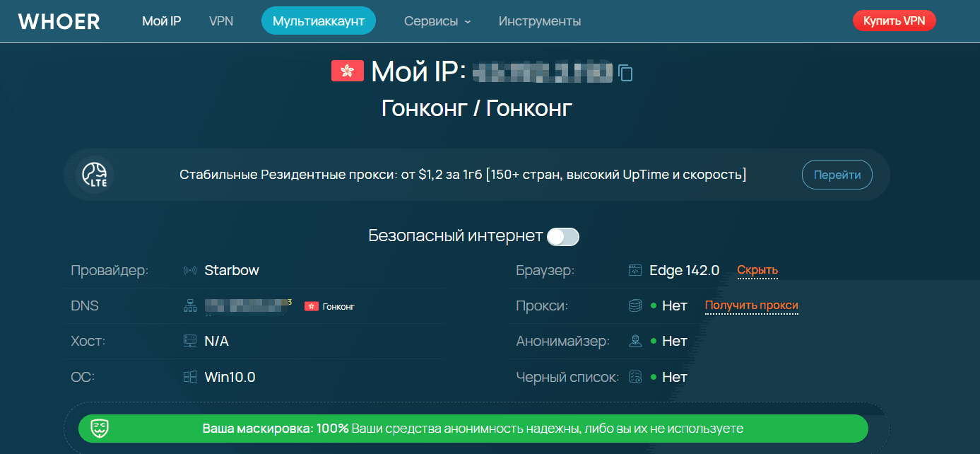This screenshot has height=454, width=980.
Task: Open the Инструменты section
Action: [539, 21]
